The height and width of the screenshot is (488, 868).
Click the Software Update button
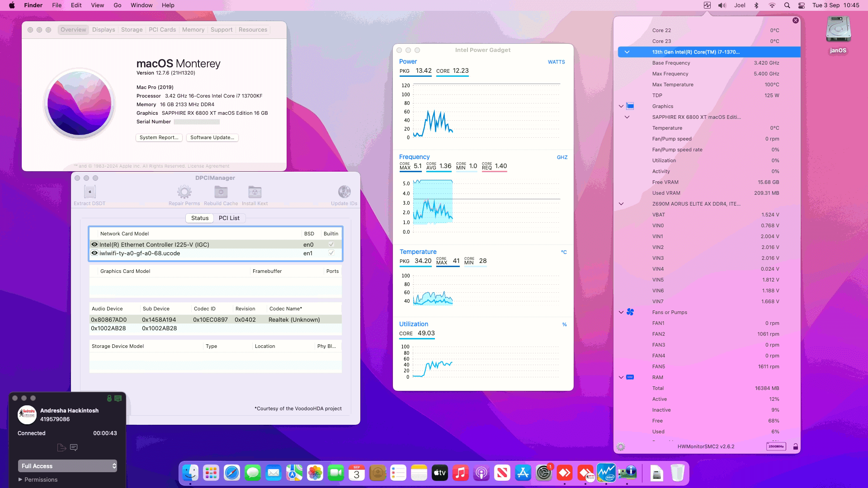coord(212,137)
